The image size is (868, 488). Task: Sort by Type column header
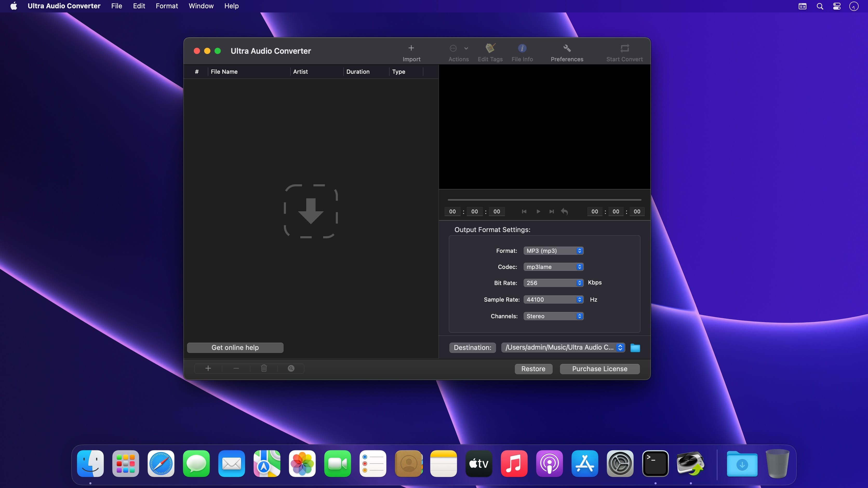pyautogui.click(x=406, y=72)
